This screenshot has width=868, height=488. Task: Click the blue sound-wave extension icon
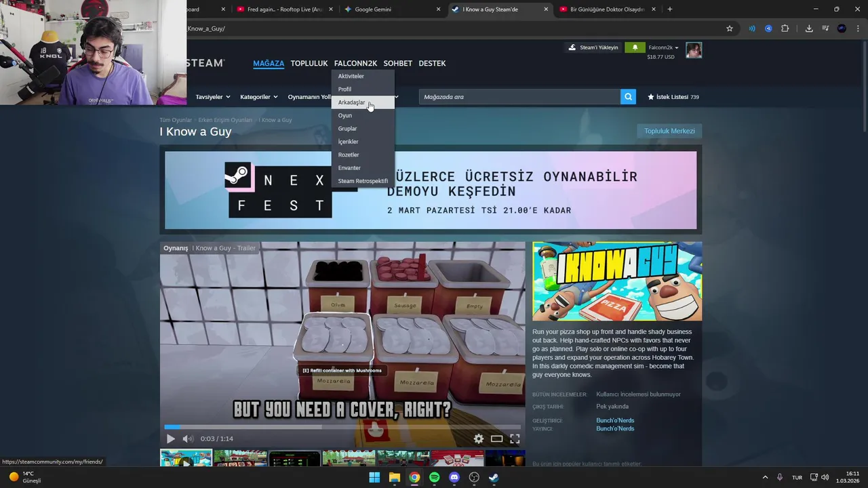point(752,28)
